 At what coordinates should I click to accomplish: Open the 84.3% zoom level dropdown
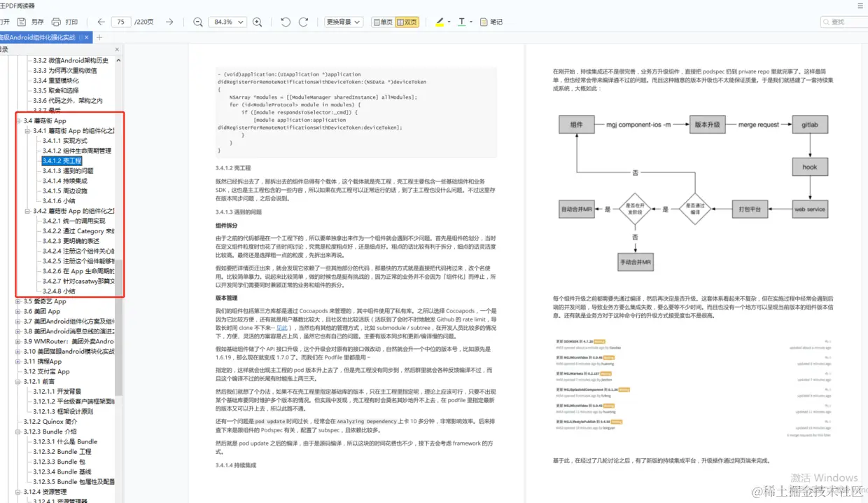227,22
